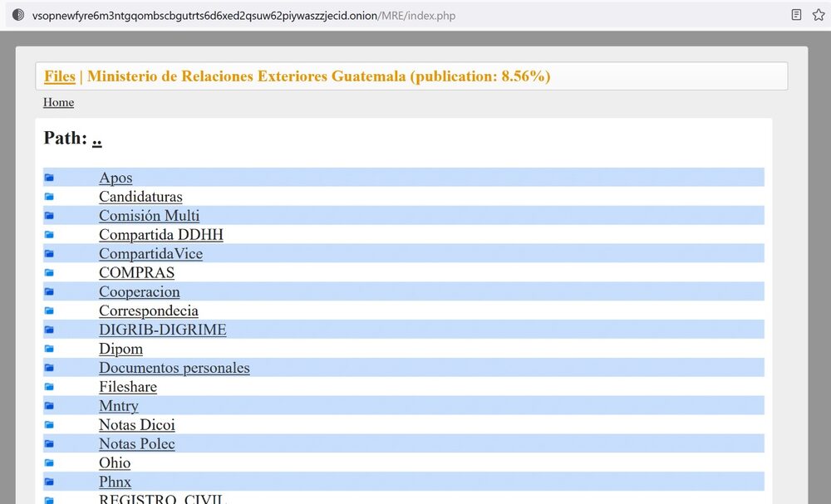Click the folder icon beside Notas Polec
The image size is (831, 504).
(49, 444)
